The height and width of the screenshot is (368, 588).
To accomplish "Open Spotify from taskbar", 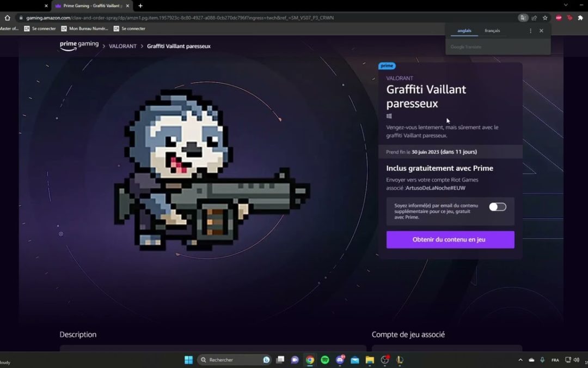I will pyautogui.click(x=324, y=360).
